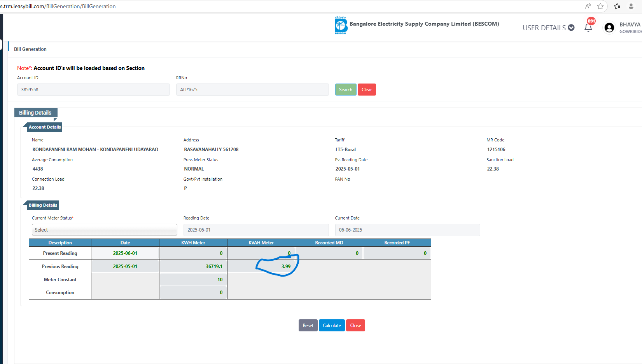This screenshot has height=364, width=642.
Task: Click the red Close button
Action: [355, 326]
